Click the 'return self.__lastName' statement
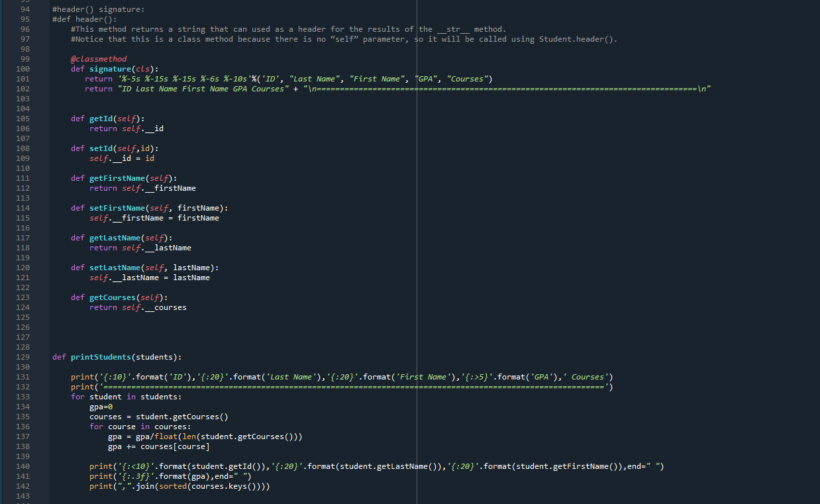The image size is (820, 504). point(140,248)
